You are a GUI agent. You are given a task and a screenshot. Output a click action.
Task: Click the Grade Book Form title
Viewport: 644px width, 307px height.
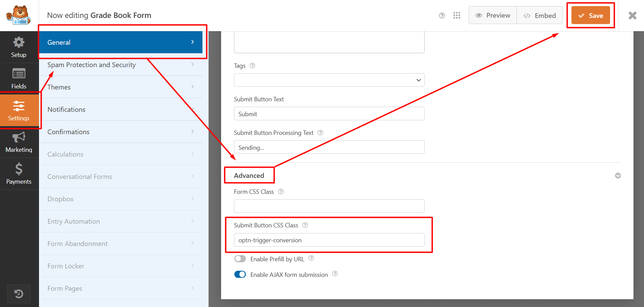[121, 15]
